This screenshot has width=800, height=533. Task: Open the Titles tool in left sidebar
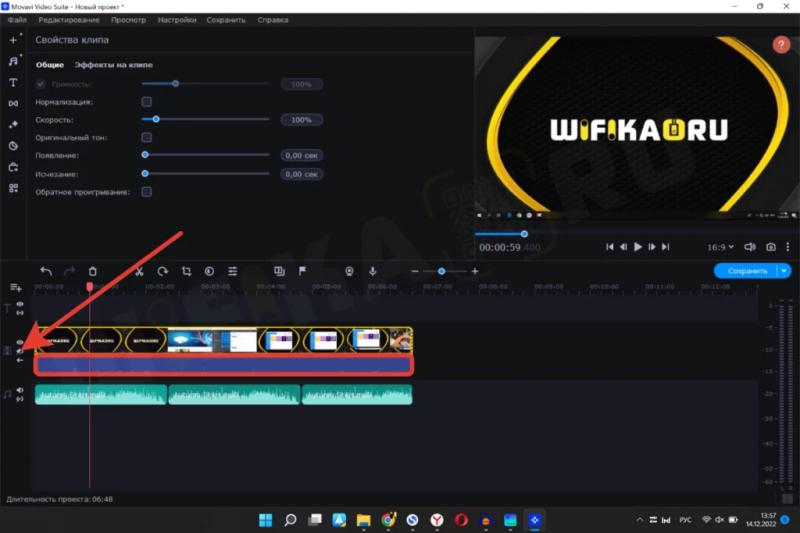(13, 82)
